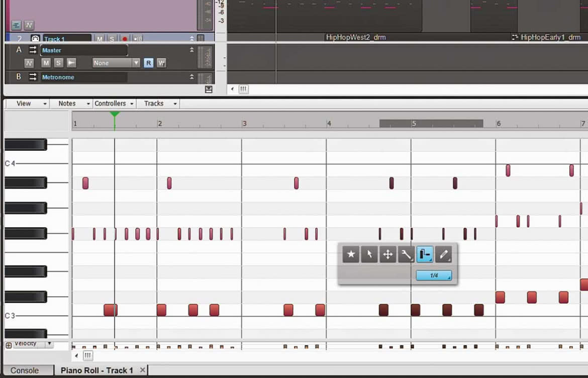Activate the Move tool with four arrows

pyautogui.click(x=388, y=254)
